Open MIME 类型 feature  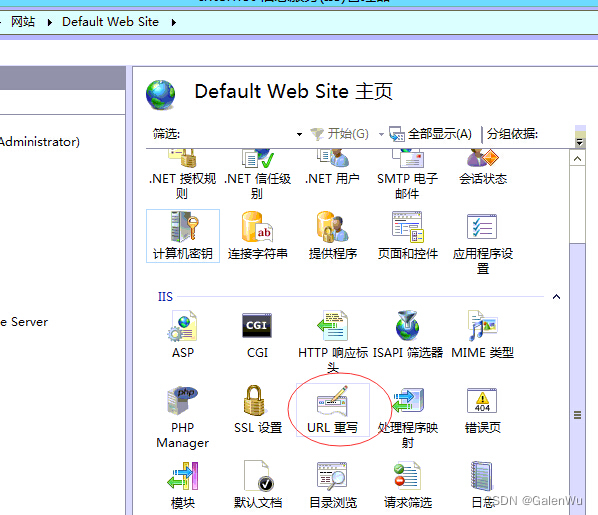pyautogui.click(x=482, y=334)
